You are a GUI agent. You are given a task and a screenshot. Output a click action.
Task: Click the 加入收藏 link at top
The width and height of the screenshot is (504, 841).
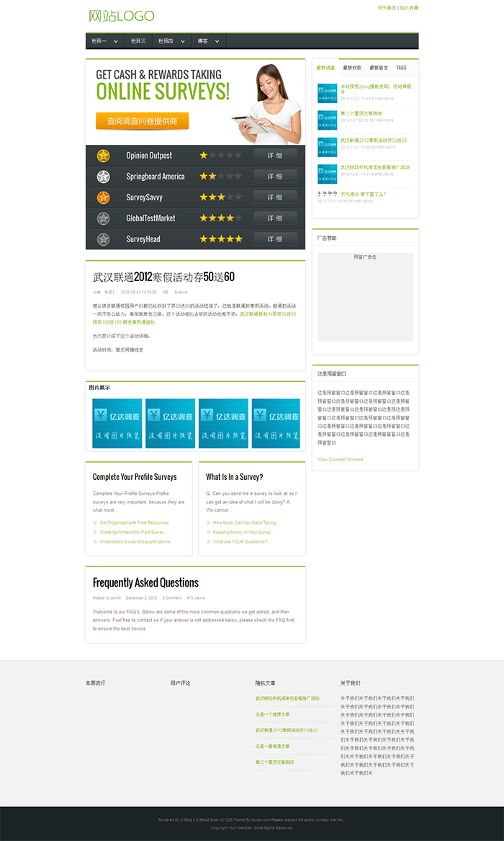(x=409, y=8)
